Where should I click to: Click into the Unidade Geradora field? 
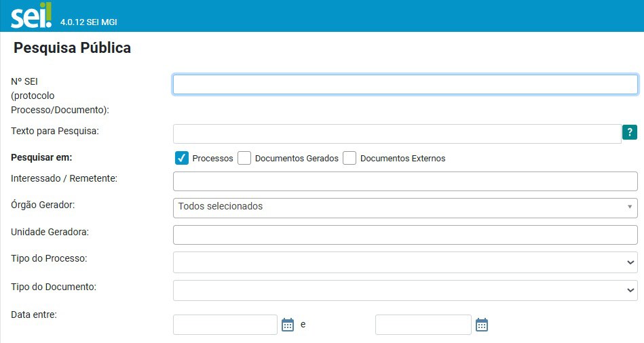click(405, 235)
